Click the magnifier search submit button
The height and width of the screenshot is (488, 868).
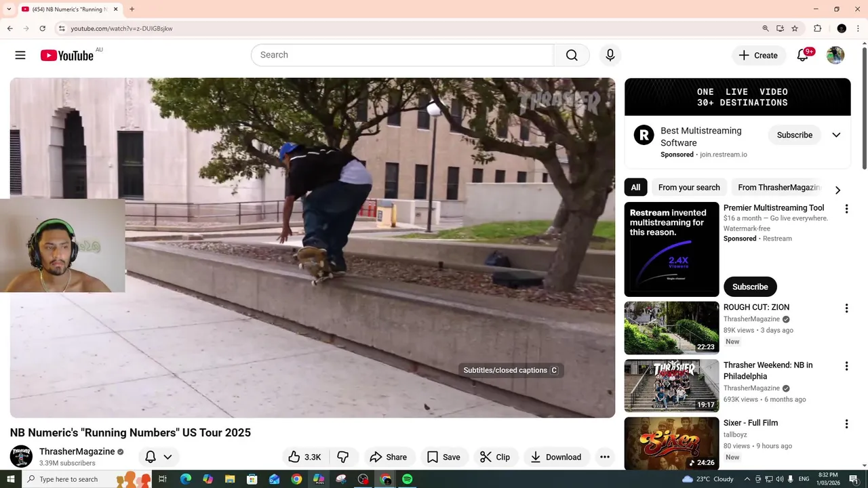[x=572, y=55]
